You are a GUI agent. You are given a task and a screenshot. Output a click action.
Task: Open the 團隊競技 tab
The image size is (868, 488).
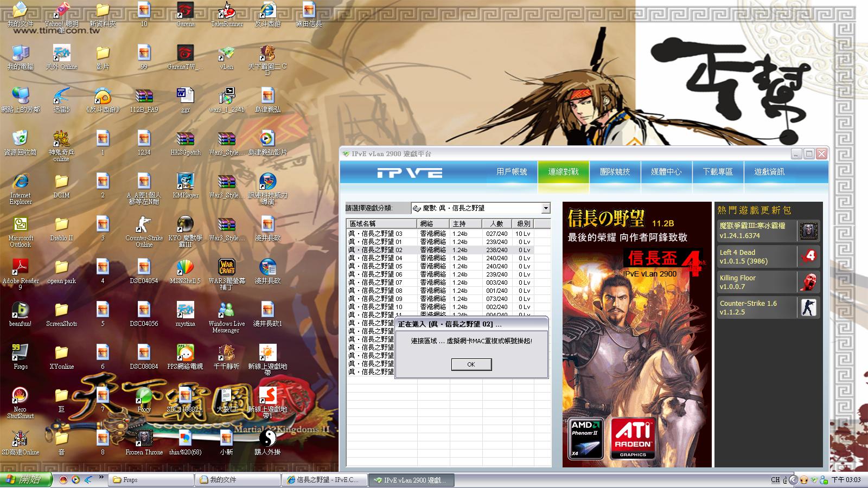tap(615, 172)
